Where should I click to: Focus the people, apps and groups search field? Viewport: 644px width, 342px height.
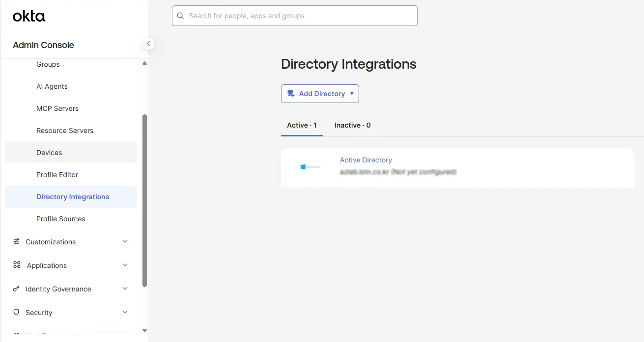click(x=295, y=16)
